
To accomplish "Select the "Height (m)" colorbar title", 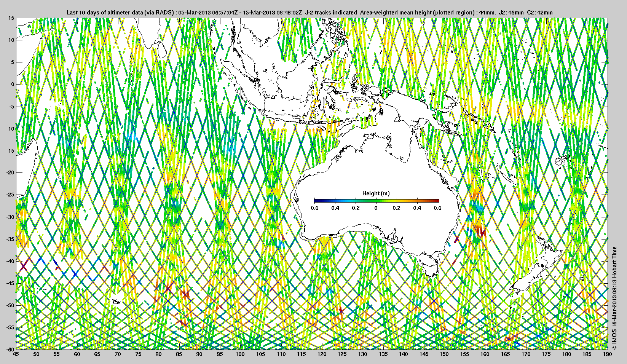I will 376,193.
